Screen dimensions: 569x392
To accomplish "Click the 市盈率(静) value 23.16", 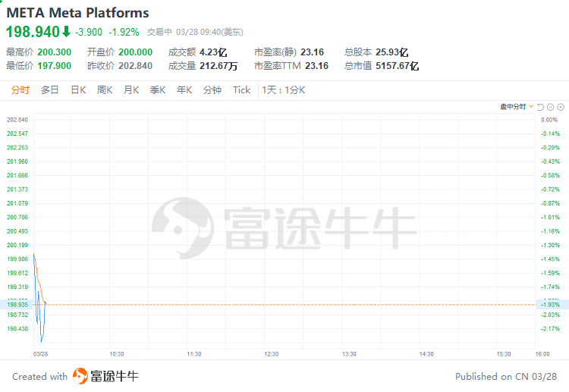I will click(x=312, y=52).
